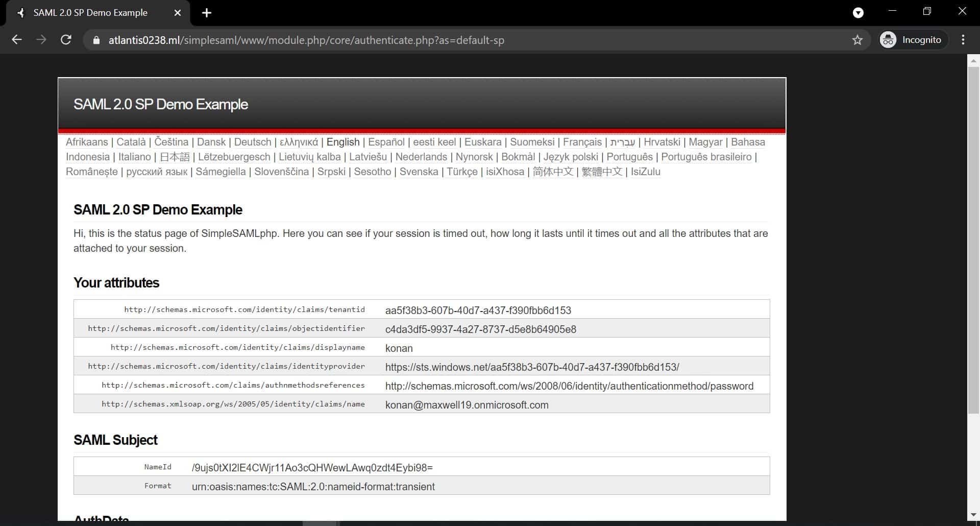The image size is (980, 526).
Task: Switch language to Hrvatski
Action: pyautogui.click(x=662, y=142)
